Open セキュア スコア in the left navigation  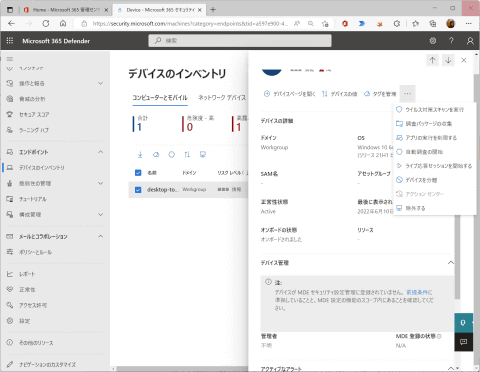[34, 115]
